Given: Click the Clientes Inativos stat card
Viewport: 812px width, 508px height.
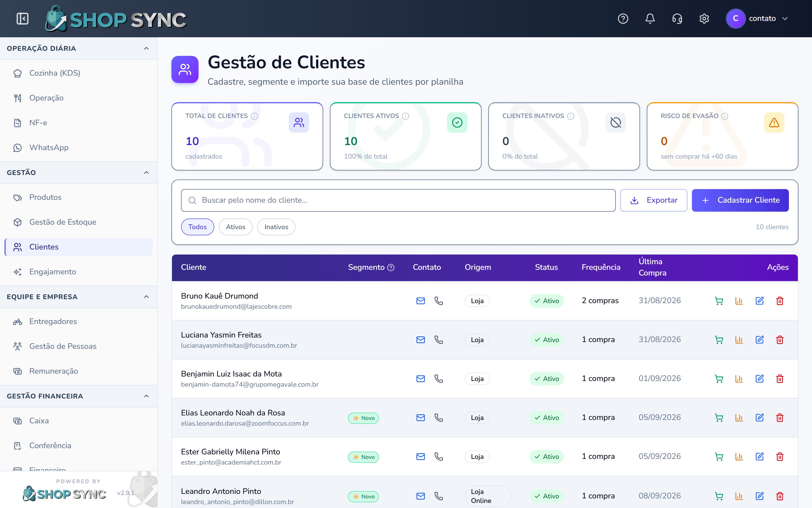Looking at the screenshot, I should click(x=564, y=136).
